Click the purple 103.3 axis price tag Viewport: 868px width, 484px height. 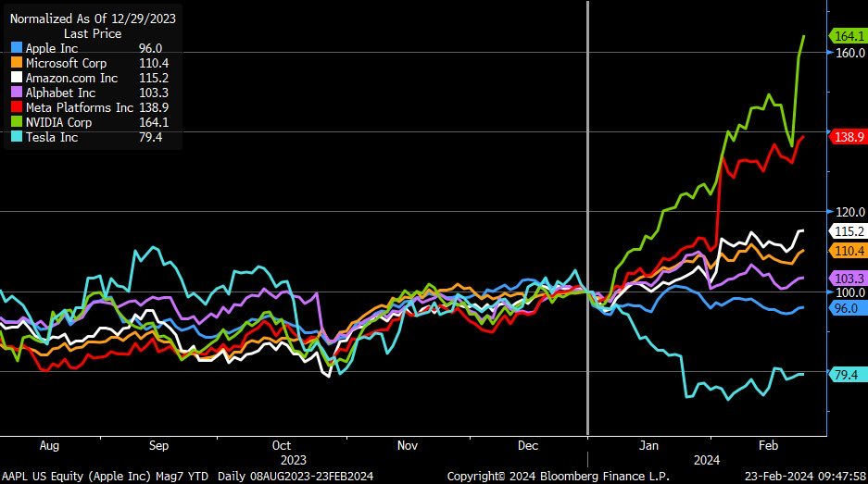(x=848, y=279)
